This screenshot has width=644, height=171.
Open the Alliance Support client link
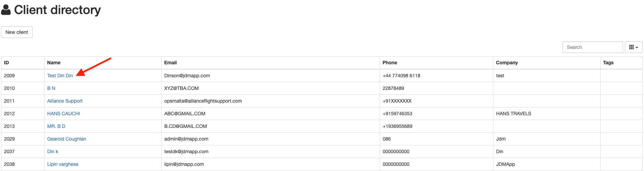[x=65, y=101]
